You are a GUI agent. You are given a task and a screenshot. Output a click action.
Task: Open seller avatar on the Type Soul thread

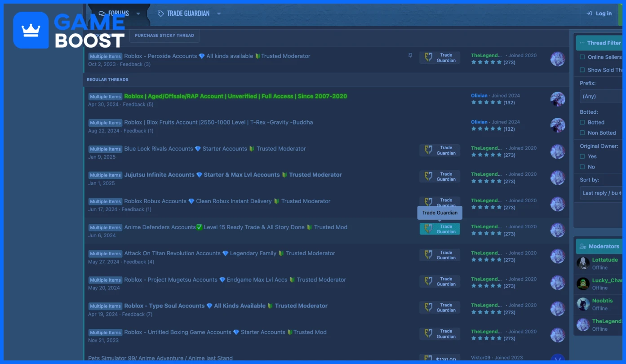point(558,309)
